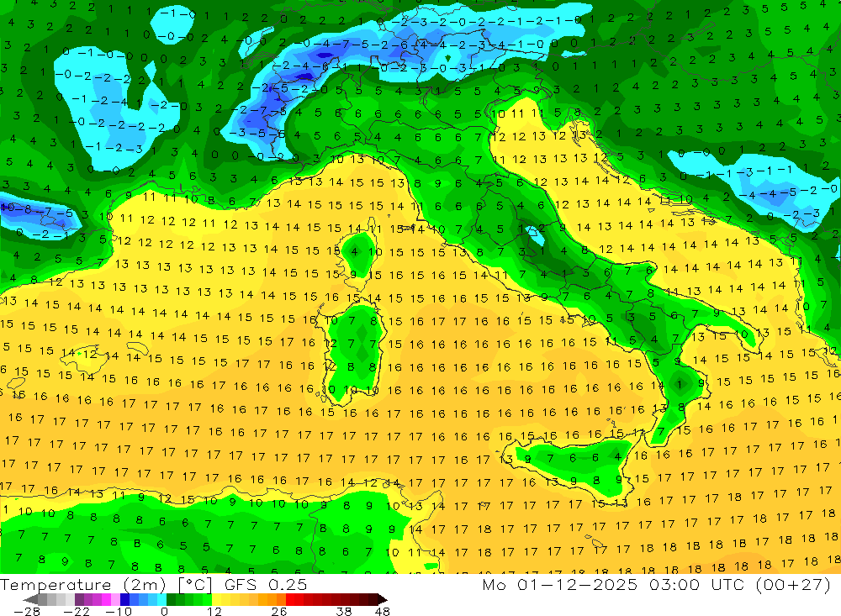Click the date "Mo 01-12-2025"
The height and width of the screenshot is (616, 841).
(560, 585)
